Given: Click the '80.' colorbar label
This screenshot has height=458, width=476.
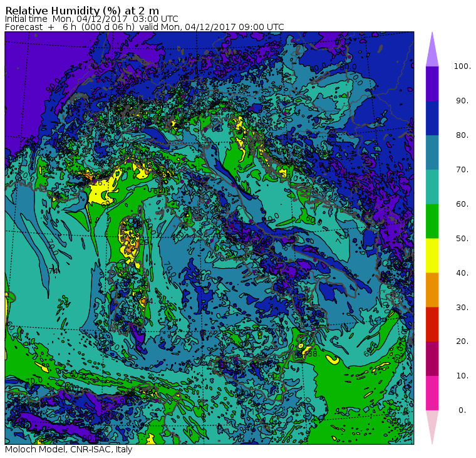Looking at the screenshot, I should [462, 135].
